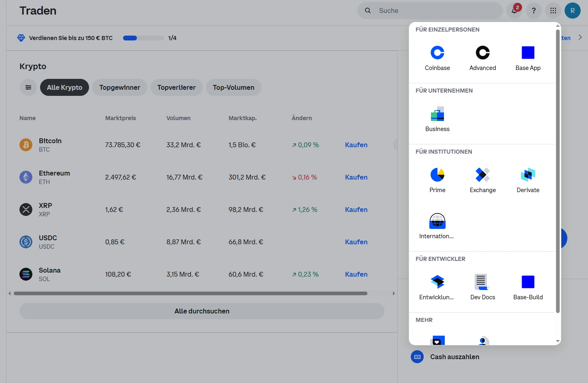Click the XRP coin icon

pyautogui.click(x=26, y=209)
